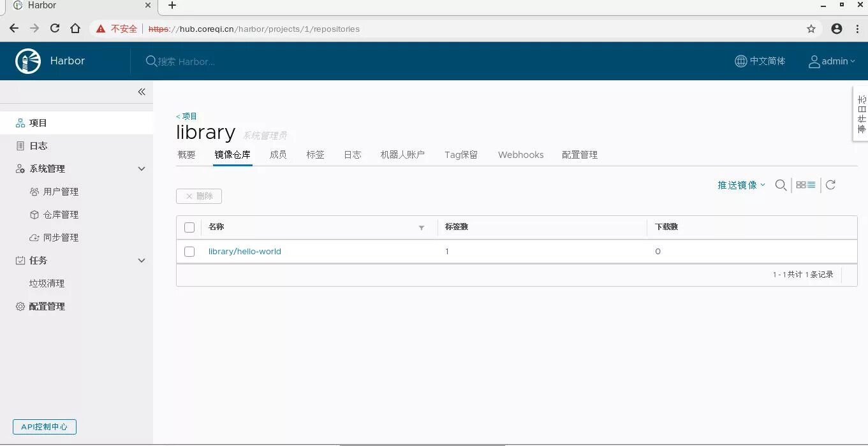The image size is (868, 446).
Task: Filter the 名称 column
Action: [x=421, y=227]
